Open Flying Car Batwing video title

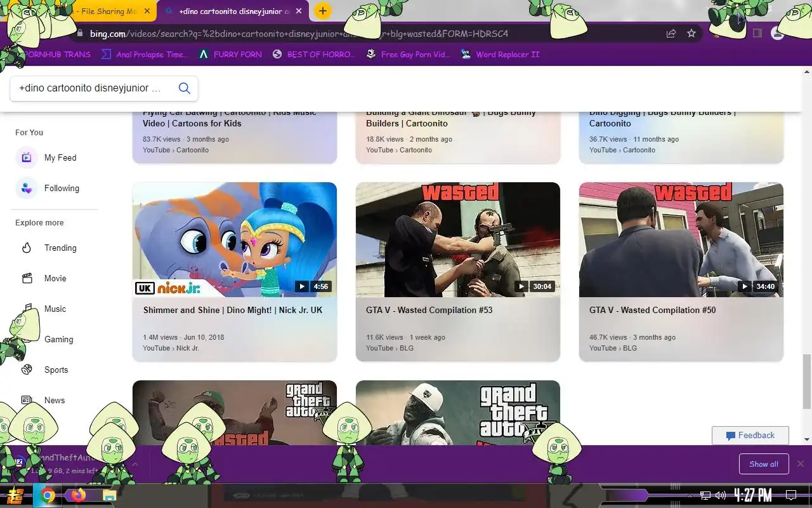pos(230,118)
